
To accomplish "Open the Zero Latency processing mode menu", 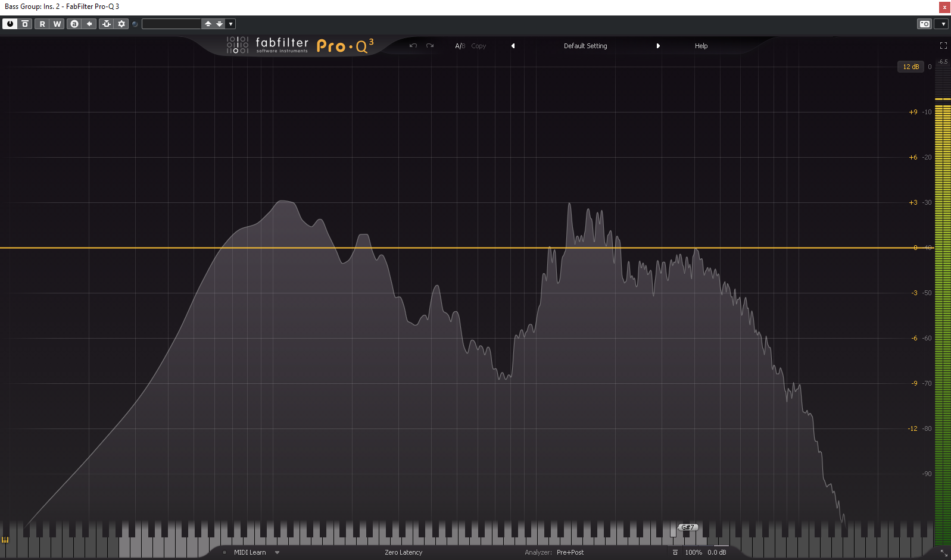I will [x=403, y=552].
